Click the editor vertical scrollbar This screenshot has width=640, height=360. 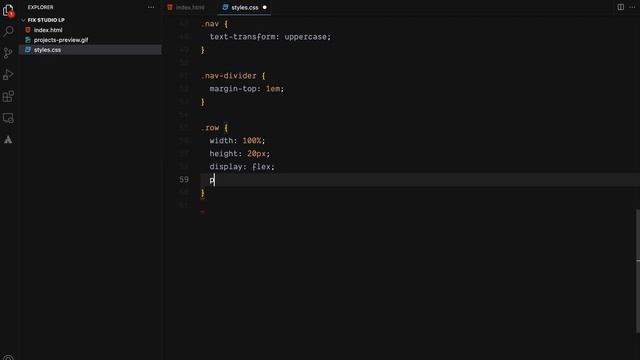638,271
